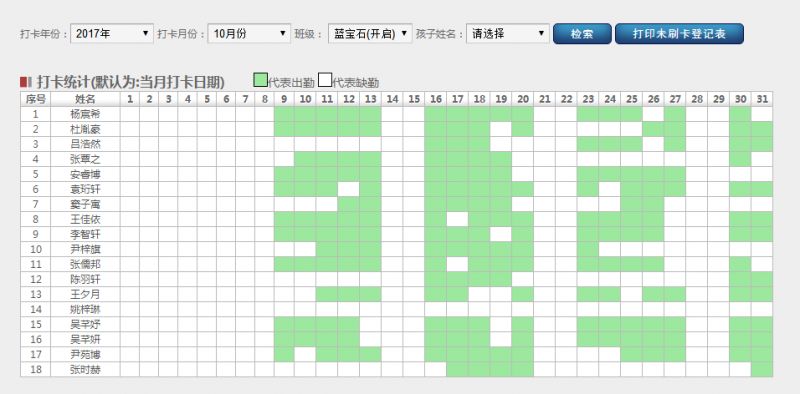
Task: Click the white day 12 cell for 袁珩轩
Action: tap(348, 189)
